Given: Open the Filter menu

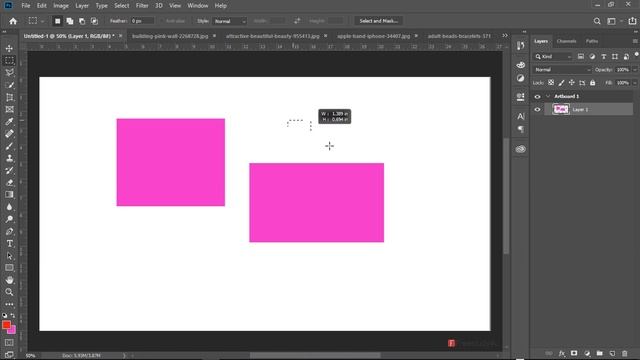Looking at the screenshot, I should click(142, 6).
